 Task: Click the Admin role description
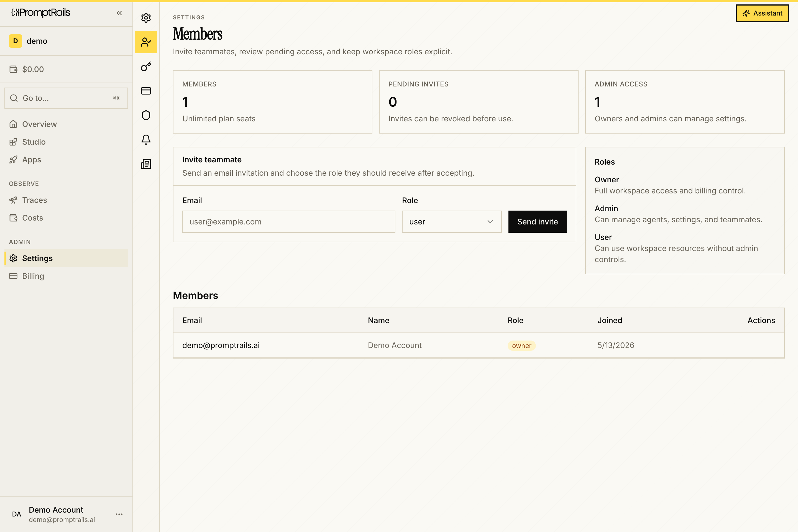click(x=678, y=219)
